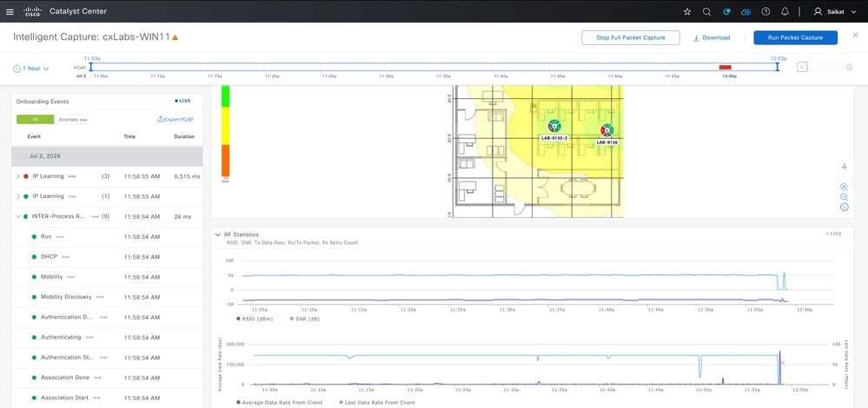Click the red status dot of IP Learning
The width and height of the screenshot is (868, 408).
click(x=26, y=176)
